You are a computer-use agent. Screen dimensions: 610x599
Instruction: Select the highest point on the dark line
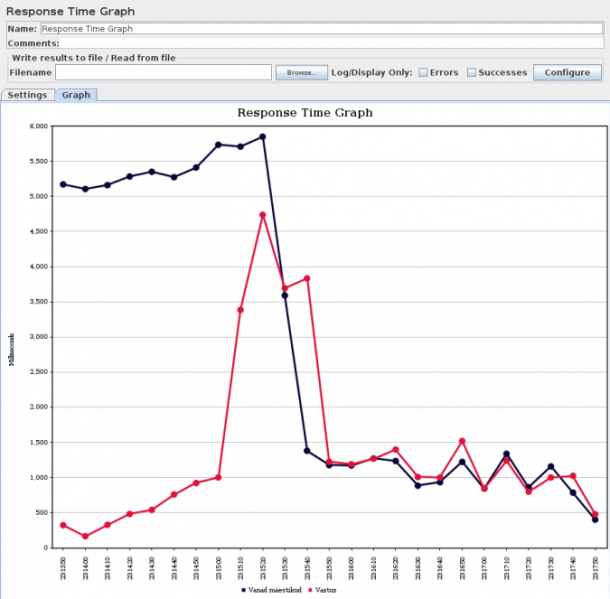point(263,137)
